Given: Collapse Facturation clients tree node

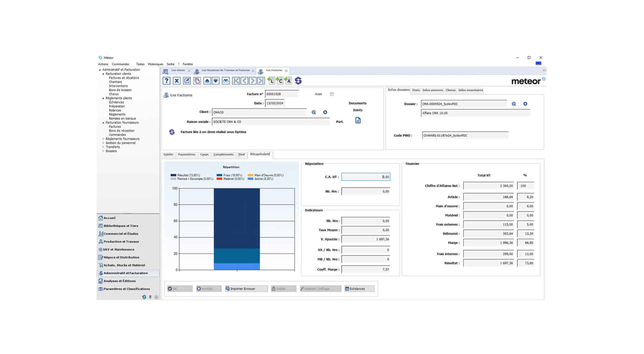Looking at the screenshot, I should 103,74.
